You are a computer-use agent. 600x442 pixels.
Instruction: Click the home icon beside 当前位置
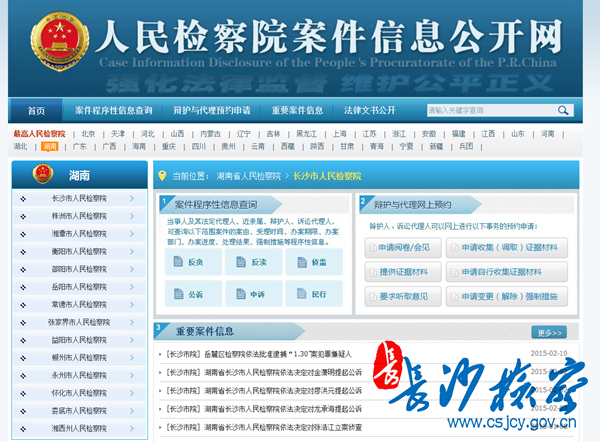[163, 175]
